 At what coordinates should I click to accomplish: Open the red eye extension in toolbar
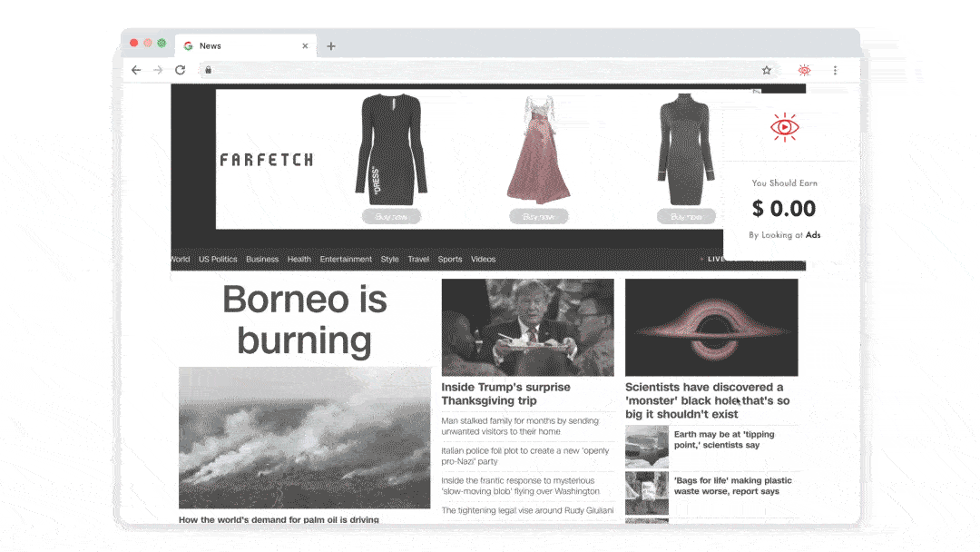pos(804,70)
